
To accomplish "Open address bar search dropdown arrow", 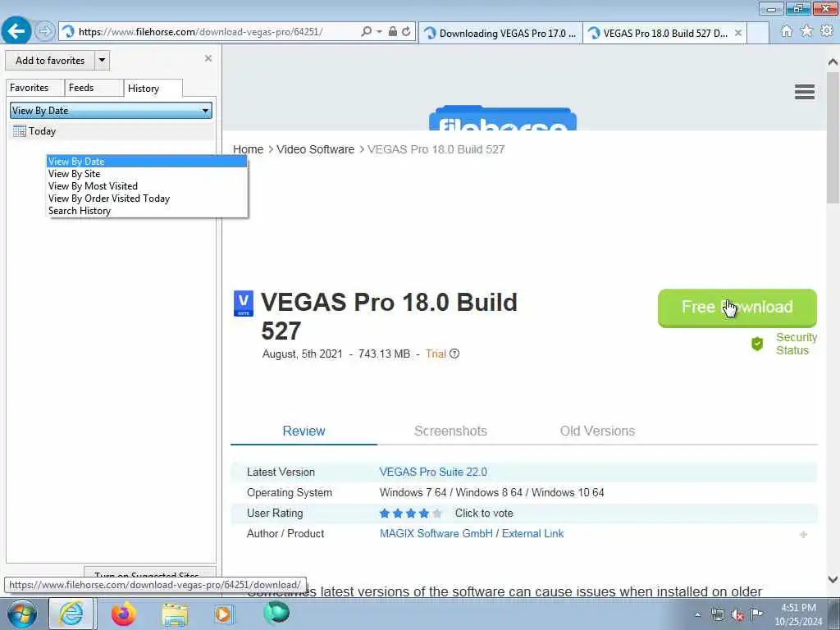I will coord(379,32).
